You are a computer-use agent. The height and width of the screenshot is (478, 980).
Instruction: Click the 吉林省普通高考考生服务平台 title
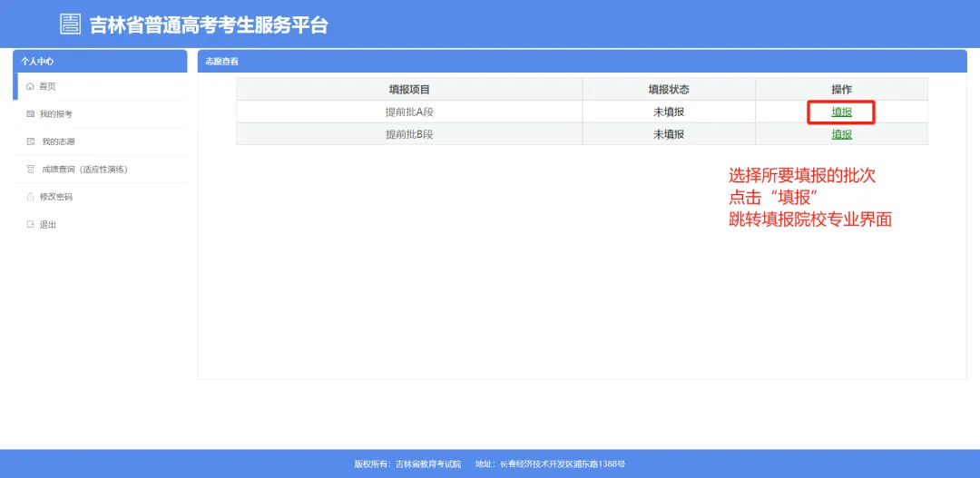click(208, 25)
